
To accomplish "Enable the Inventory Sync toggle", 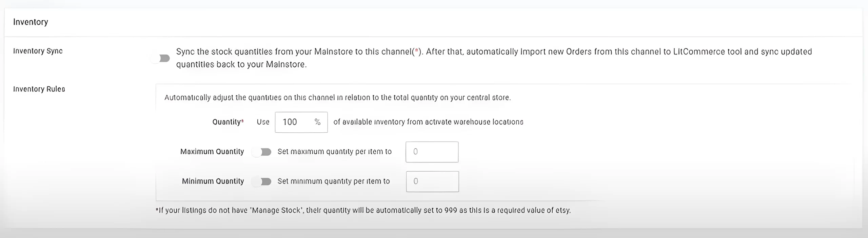I will [160, 58].
